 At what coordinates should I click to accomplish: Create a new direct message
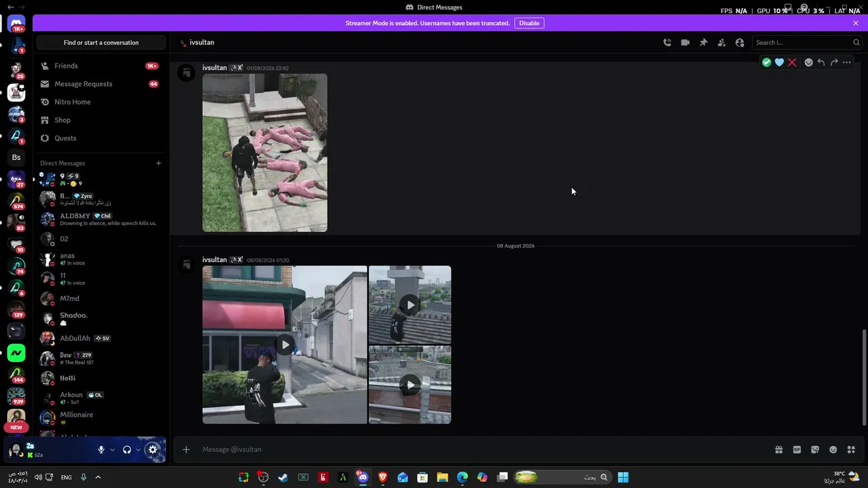[x=159, y=163]
